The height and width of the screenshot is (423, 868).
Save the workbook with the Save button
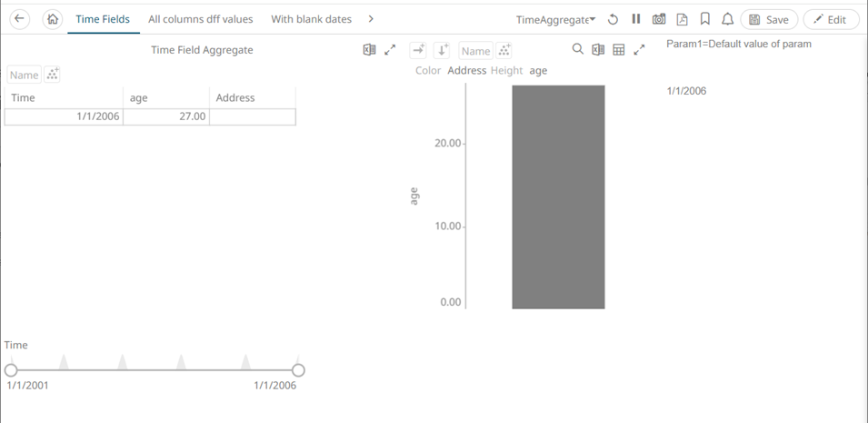point(769,19)
